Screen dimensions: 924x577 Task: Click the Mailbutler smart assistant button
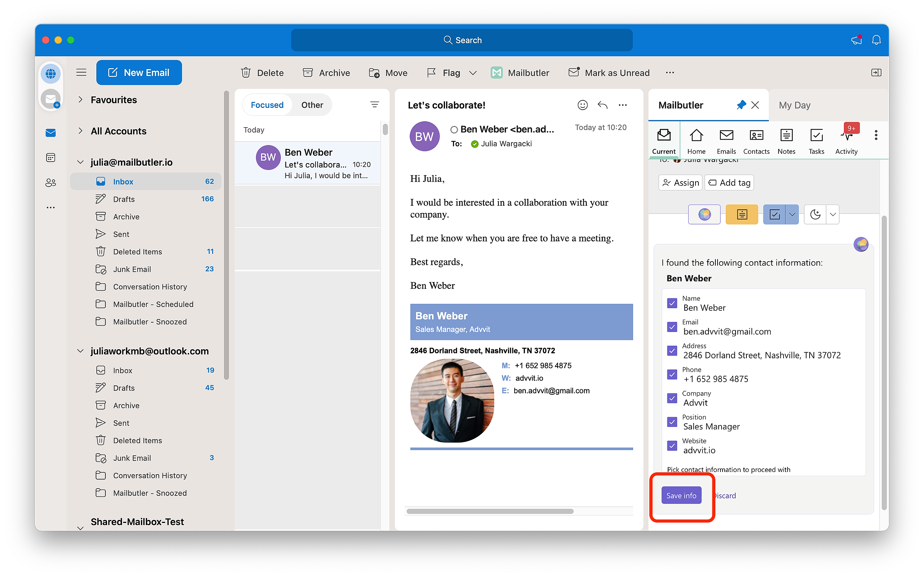tap(704, 214)
